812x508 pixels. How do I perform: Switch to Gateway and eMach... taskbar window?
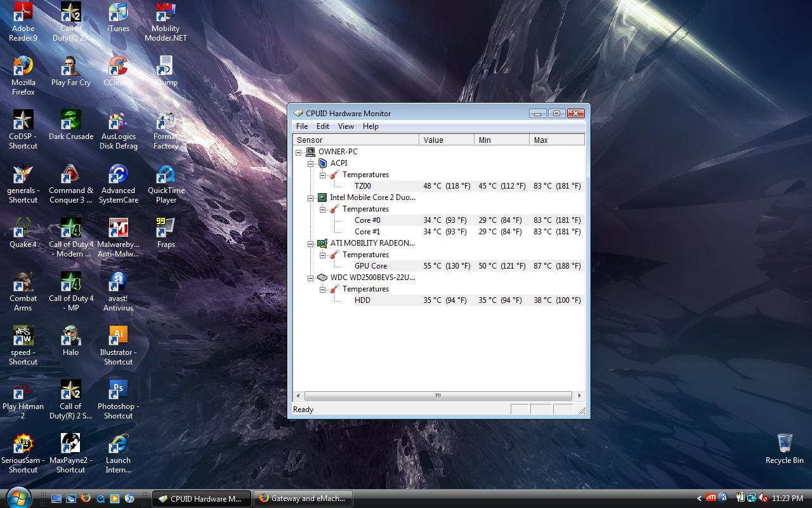click(x=303, y=498)
